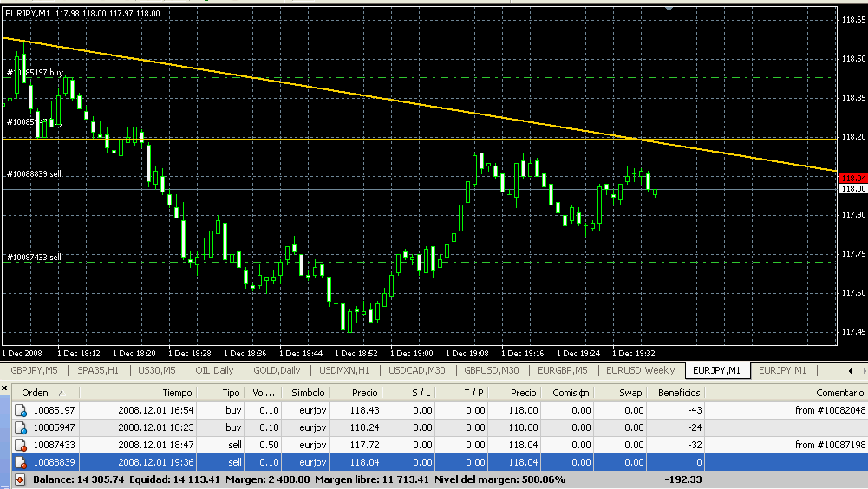Image resolution: width=868 pixels, height=489 pixels.
Task: Click the time cell 2008.12.01 18:23
Action: coord(155,427)
